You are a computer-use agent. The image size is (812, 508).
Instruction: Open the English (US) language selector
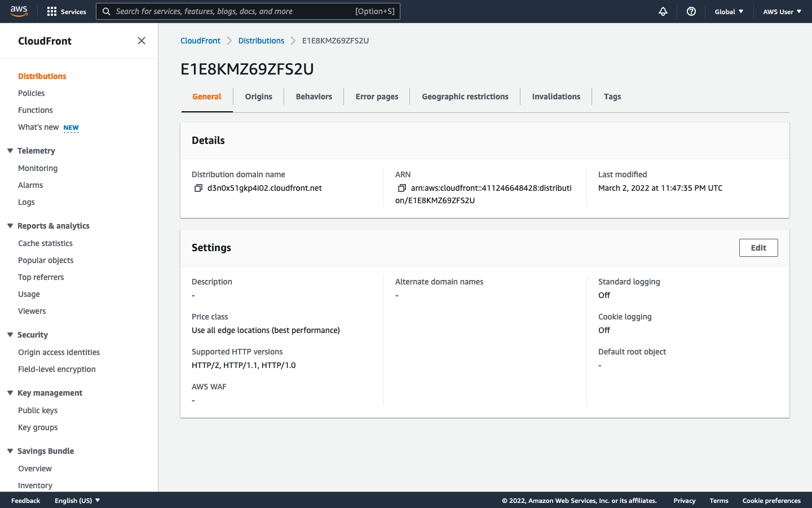(77, 500)
